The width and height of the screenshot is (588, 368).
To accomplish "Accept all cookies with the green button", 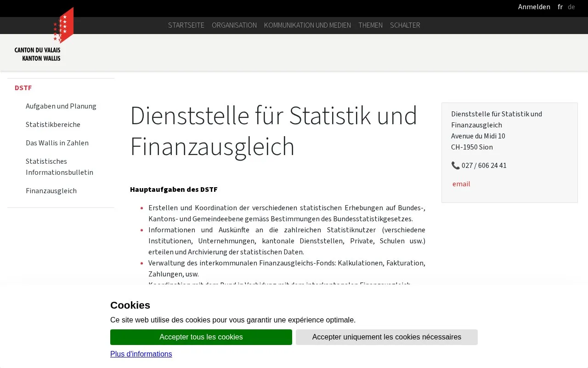I will tap(201, 337).
